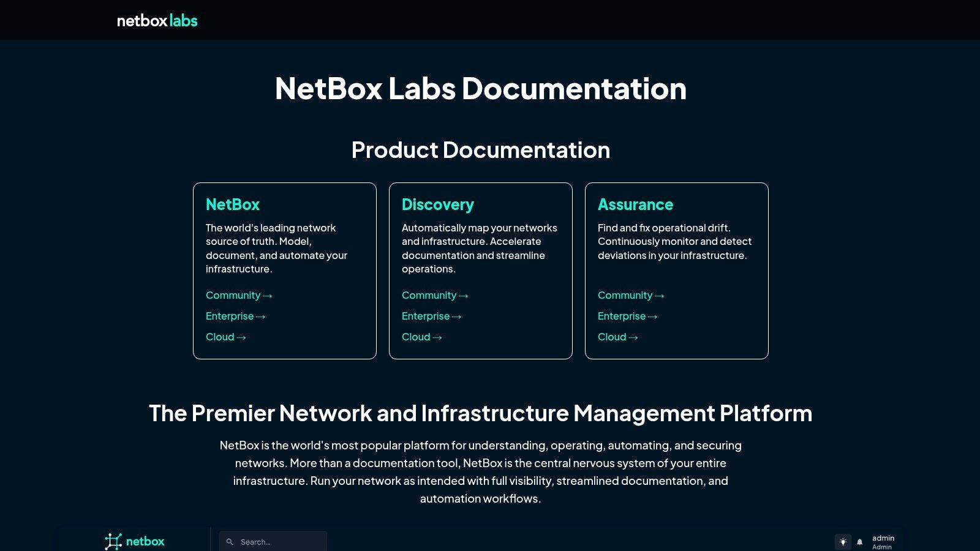The height and width of the screenshot is (551, 980).
Task: Open the admin user menu
Action: (x=883, y=542)
